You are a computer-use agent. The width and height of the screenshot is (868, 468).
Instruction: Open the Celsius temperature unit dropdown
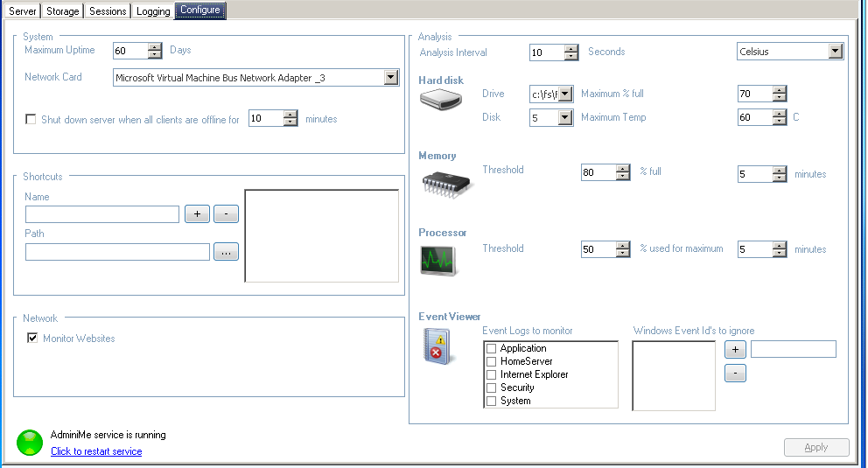tap(836, 52)
